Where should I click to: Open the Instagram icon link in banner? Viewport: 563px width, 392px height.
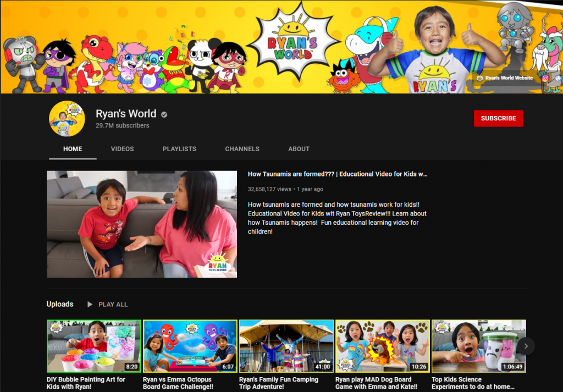[x=545, y=78]
